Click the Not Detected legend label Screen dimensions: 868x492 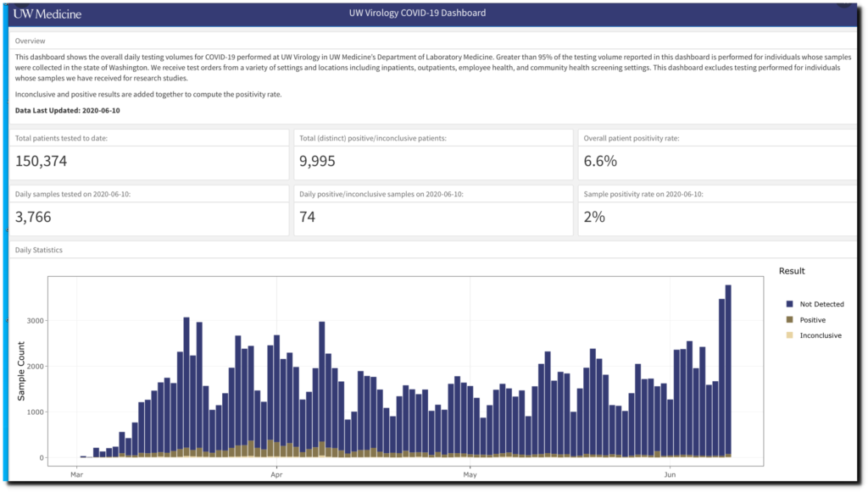click(x=821, y=304)
